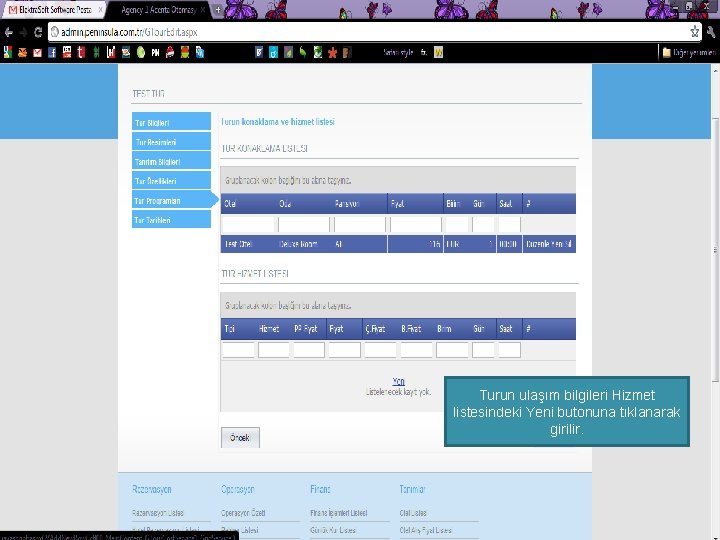Screen dimensions: 720x540
Task: Bookmark this page using the star icon
Action: [x=694, y=32]
